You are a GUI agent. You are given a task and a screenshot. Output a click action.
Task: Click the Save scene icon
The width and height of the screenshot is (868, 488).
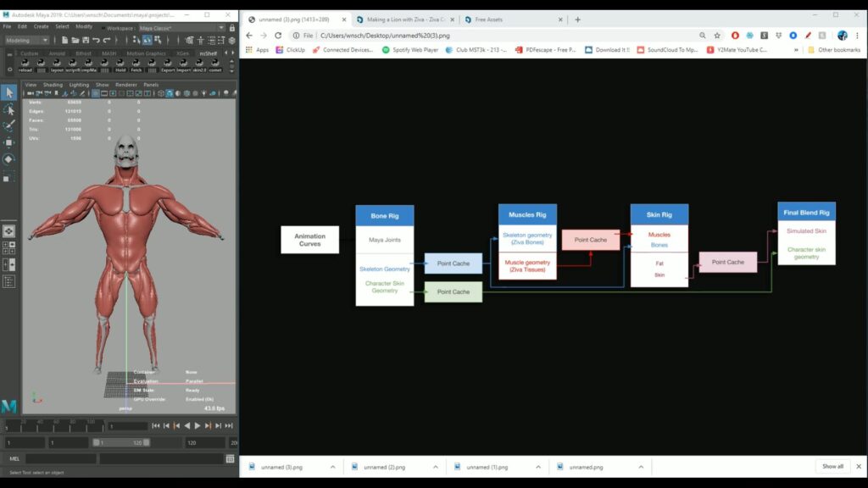86,40
